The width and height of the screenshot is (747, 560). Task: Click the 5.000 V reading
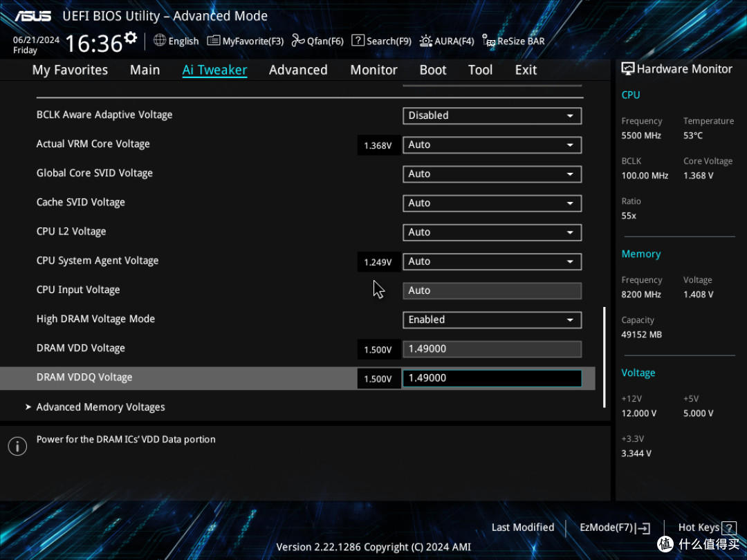pos(699,413)
